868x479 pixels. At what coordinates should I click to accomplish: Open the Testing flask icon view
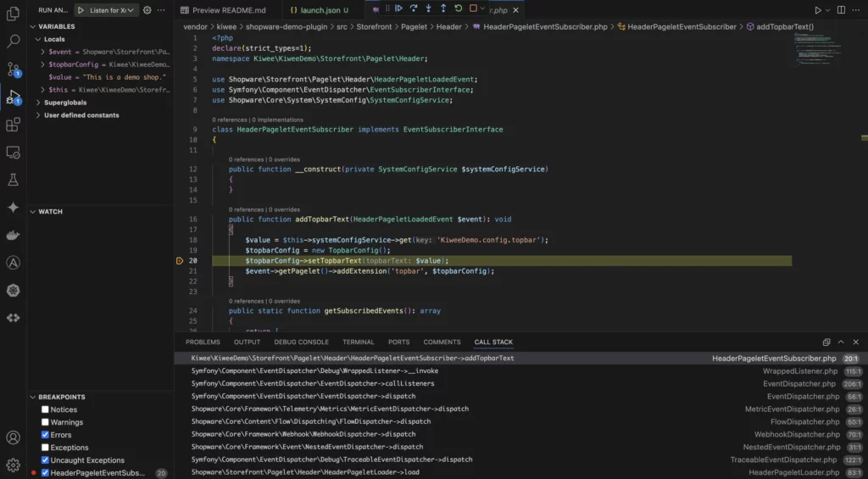[x=13, y=180]
